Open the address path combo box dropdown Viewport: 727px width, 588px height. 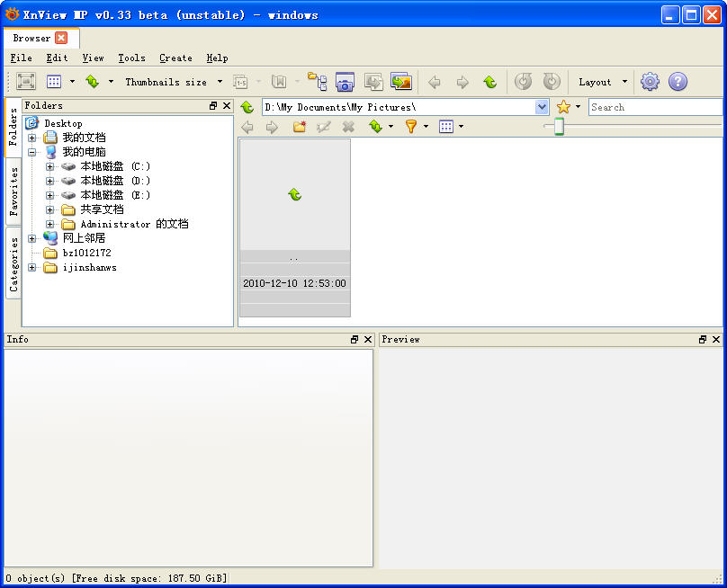pyautogui.click(x=542, y=107)
